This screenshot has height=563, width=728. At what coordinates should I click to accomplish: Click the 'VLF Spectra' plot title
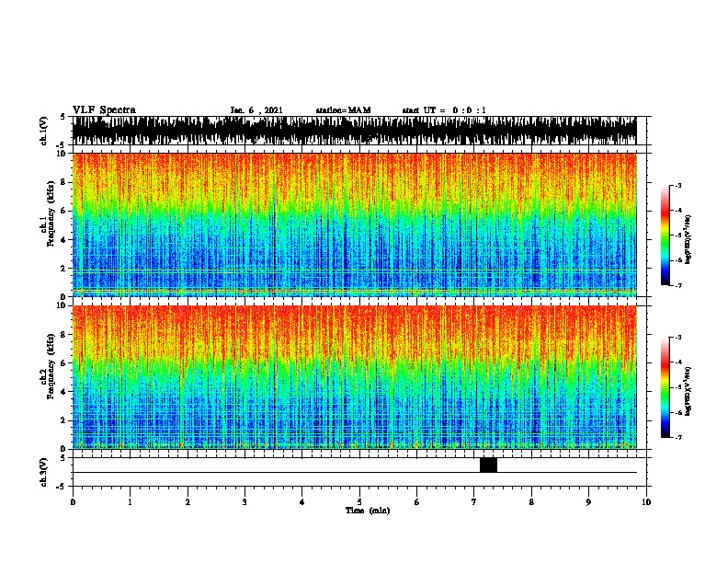pos(104,110)
